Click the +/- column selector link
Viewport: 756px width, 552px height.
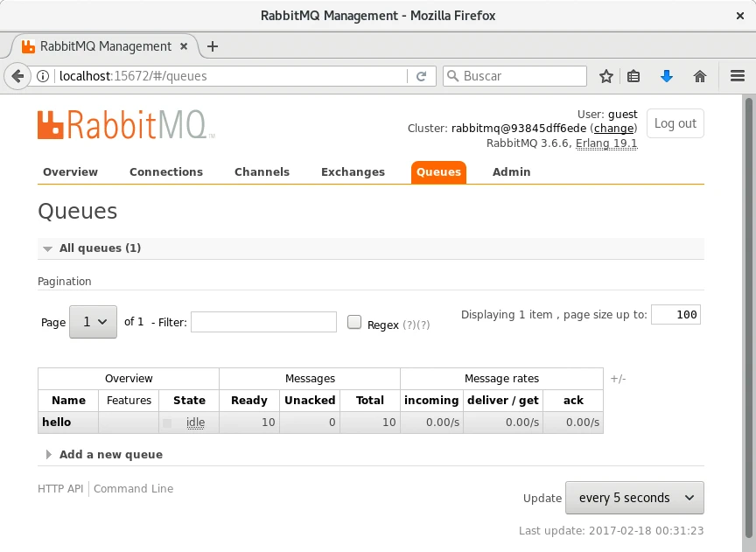tap(618, 379)
